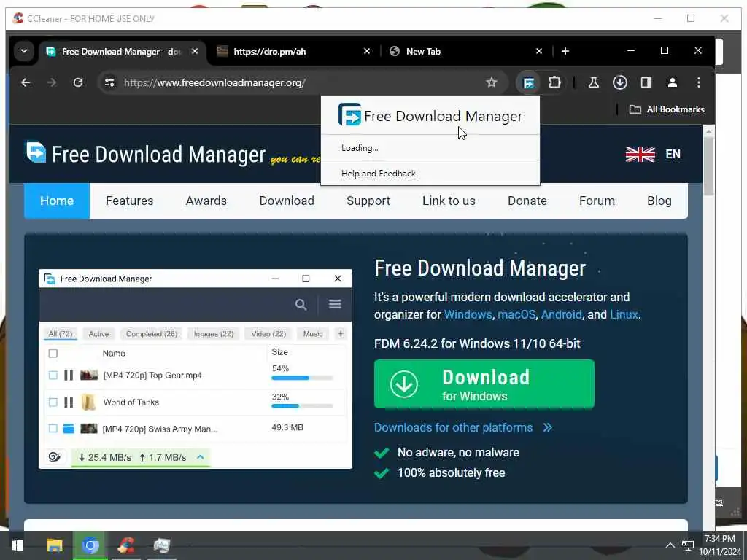Check the Swiss Army Man row checkbox
Screen dimensions: 747x560
pyautogui.click(x=53, y=429)
